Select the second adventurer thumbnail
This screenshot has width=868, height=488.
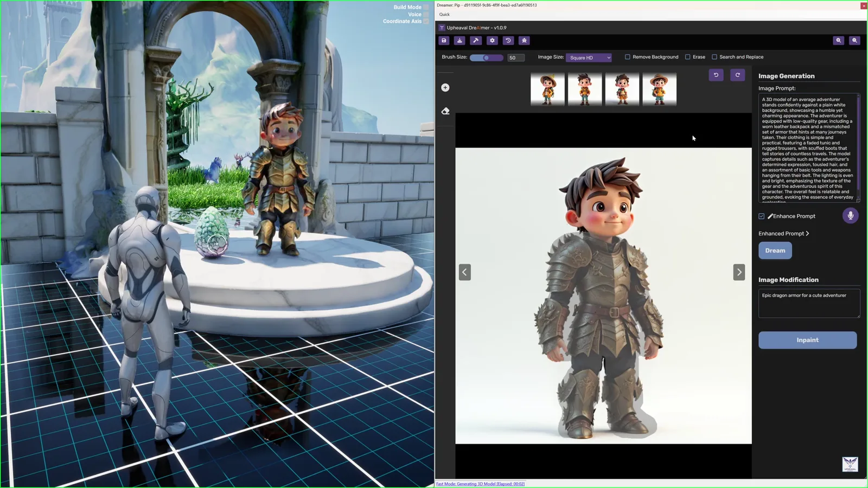(585, 89)
